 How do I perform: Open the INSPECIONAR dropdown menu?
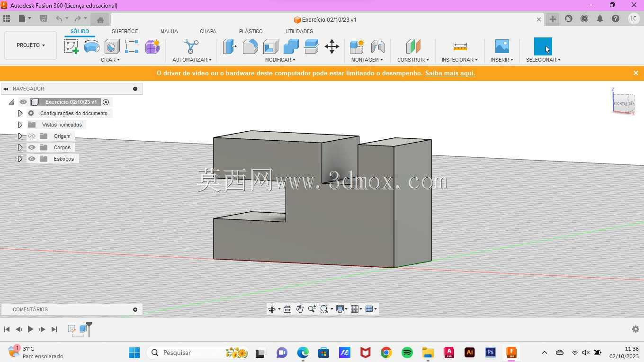(460, 60)
